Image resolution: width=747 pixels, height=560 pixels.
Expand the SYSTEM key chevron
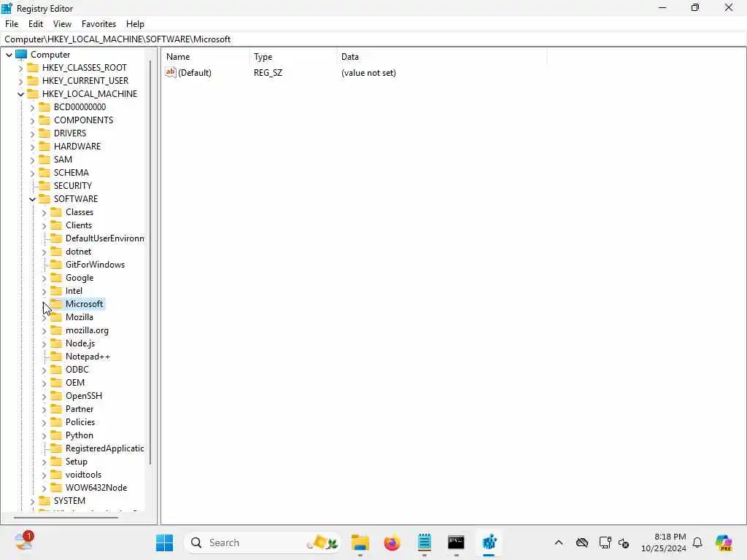coord(32,501)
